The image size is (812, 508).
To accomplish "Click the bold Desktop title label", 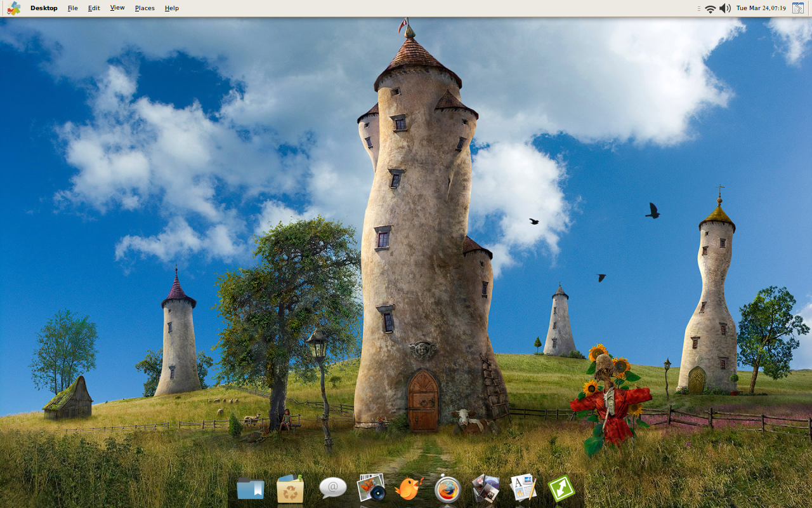I will 44,8.
